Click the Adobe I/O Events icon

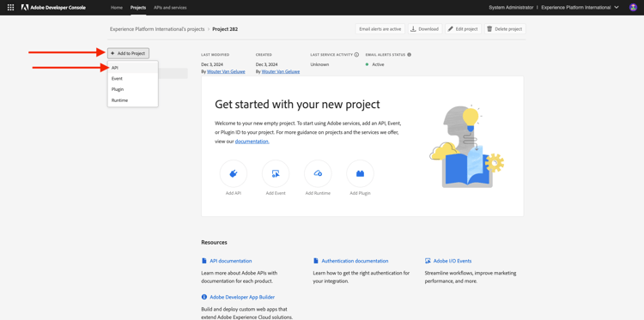tap(428, 261)
